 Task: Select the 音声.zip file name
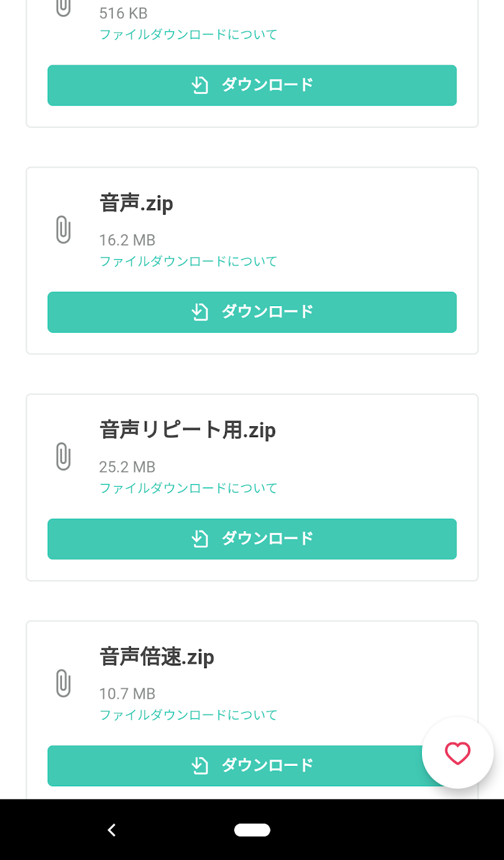tap(136, 204)
